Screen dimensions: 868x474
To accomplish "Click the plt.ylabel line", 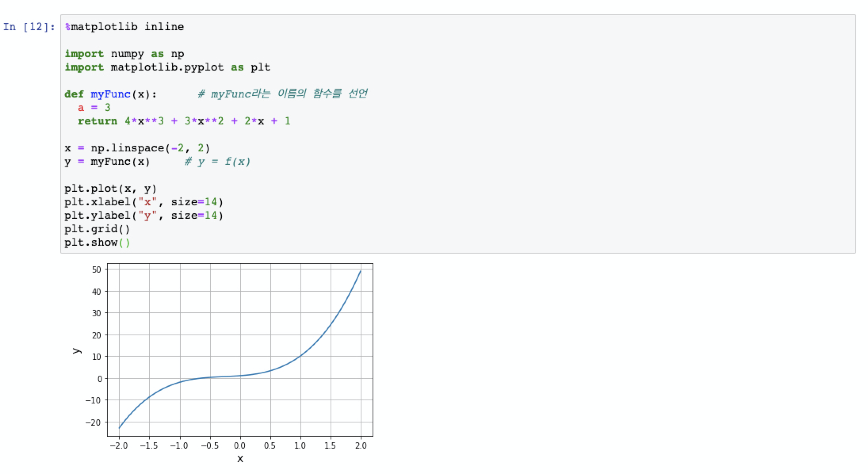I will point(143,215).
